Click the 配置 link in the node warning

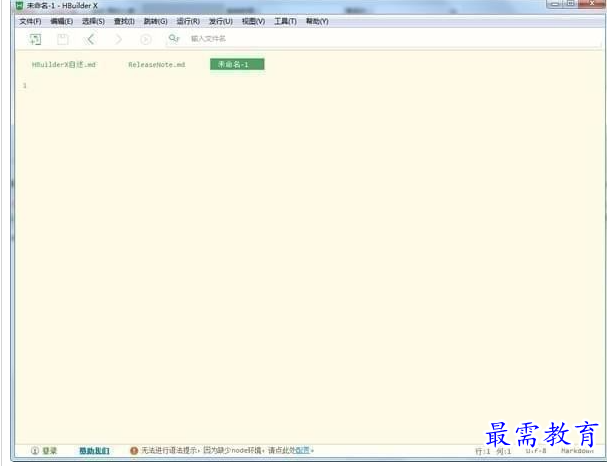coord(302,450)
